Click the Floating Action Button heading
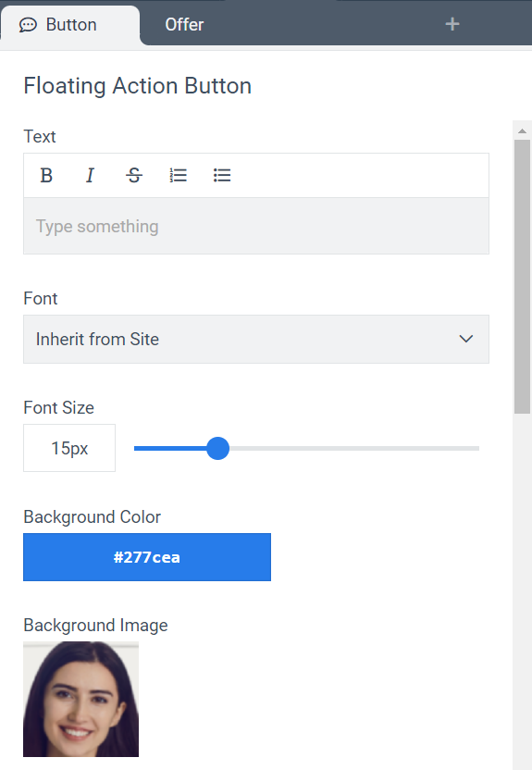This screenshot has width=532, height=770. coord(138,86)
